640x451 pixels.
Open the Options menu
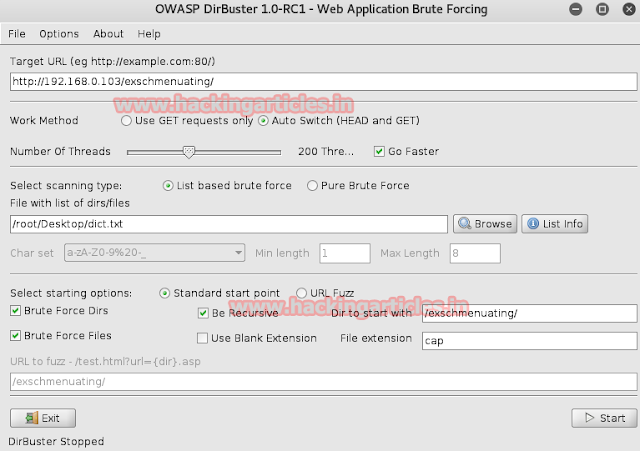59,34
